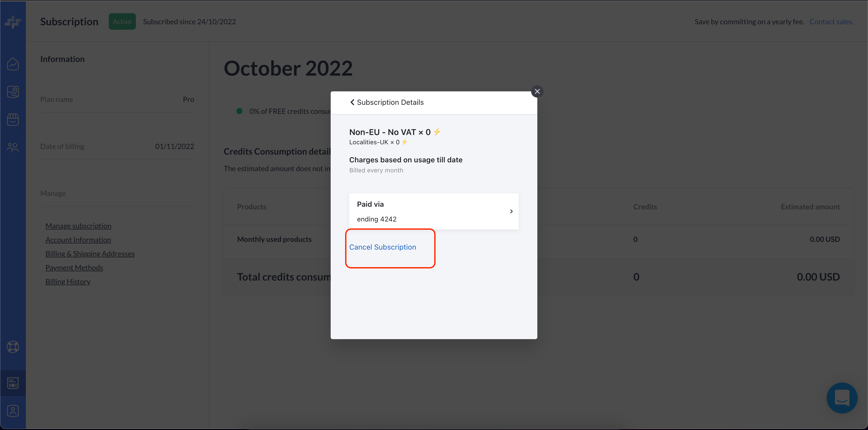Open the map location sidebar icon

pos(13,92)
